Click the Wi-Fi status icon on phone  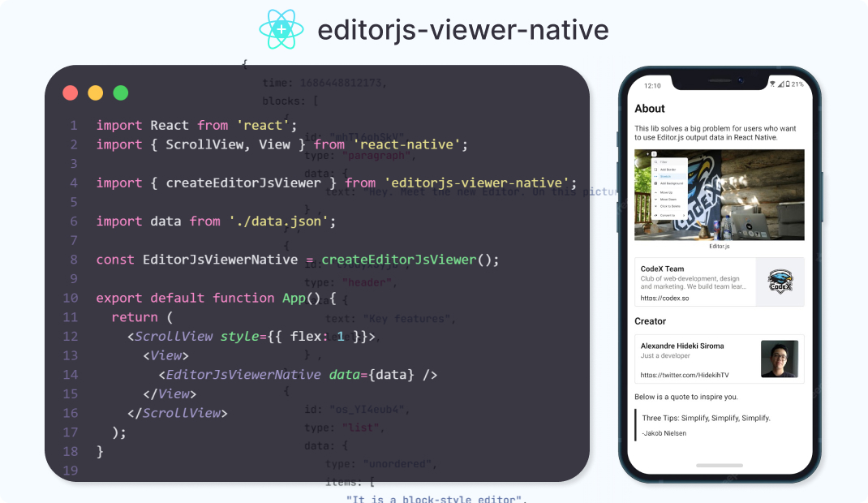(x=772, y=84)
